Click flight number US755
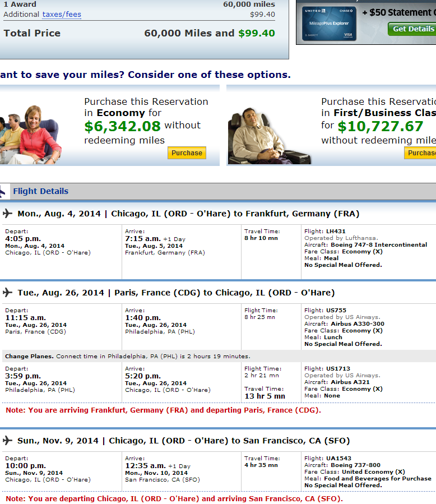 click(x=336, y=310)
